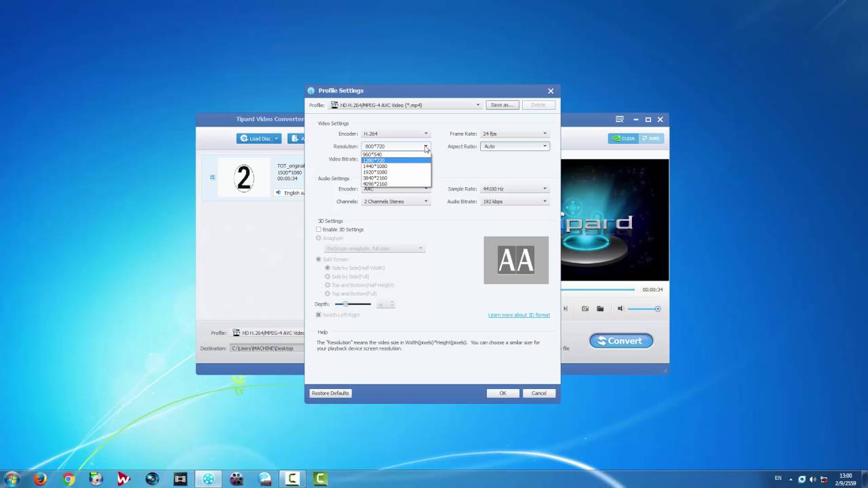Adjust the preview volume slider
This screenshot has width=868, height=488.
tap(644, 309)
